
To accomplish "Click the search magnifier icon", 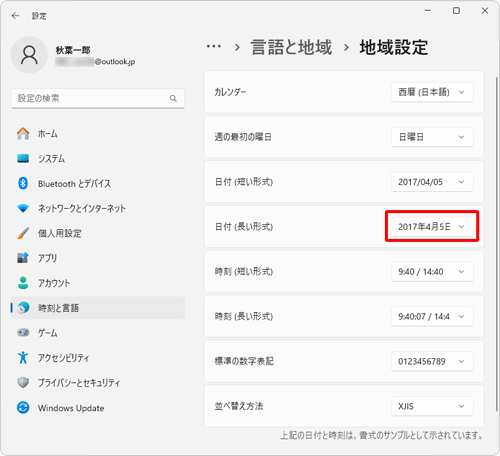I will pos(173,98).
